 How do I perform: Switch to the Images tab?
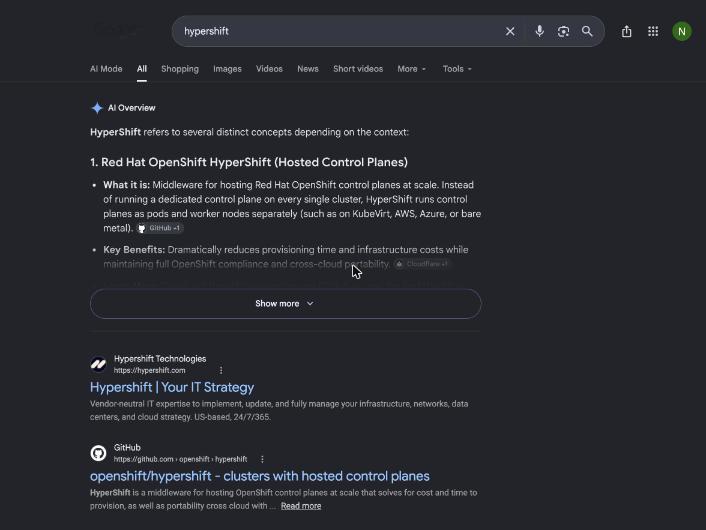227,69
